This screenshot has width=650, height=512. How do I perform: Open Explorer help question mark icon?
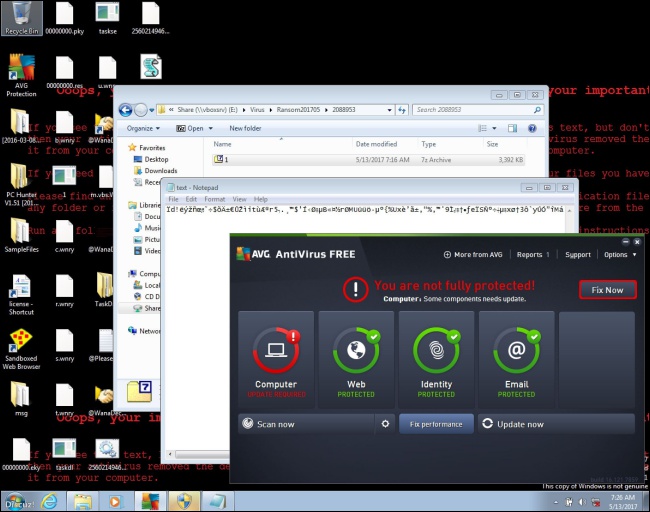532,128
